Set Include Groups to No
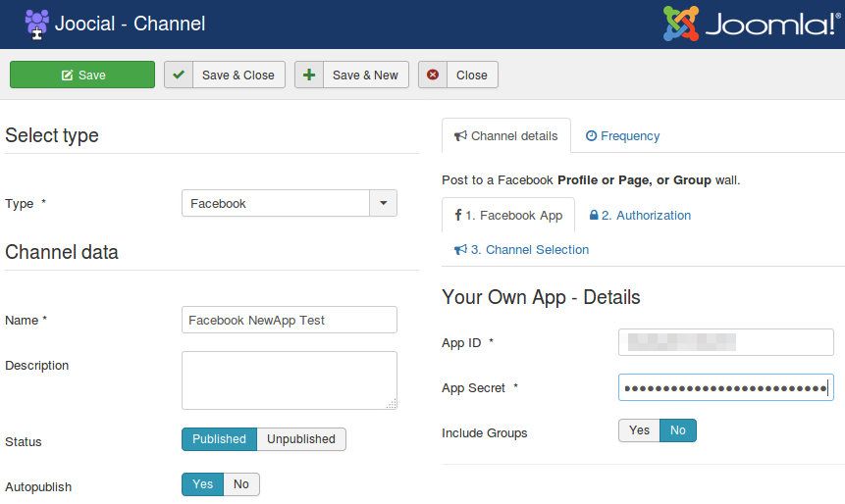This screenshot has height=504, width=845. (678, 430)
